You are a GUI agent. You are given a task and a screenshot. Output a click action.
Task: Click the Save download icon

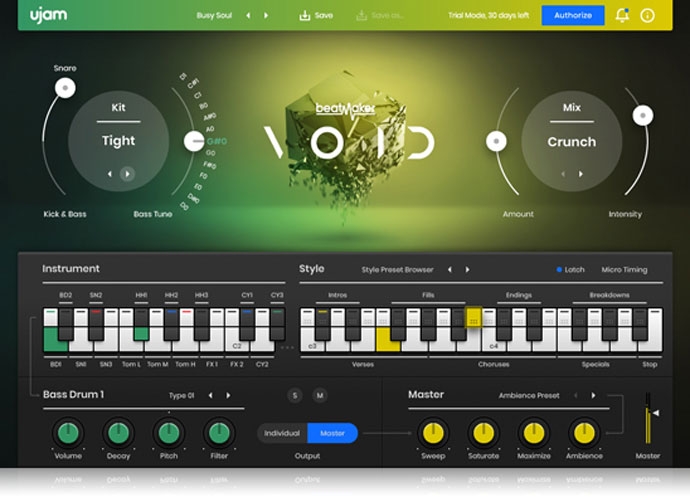(305, 15)
